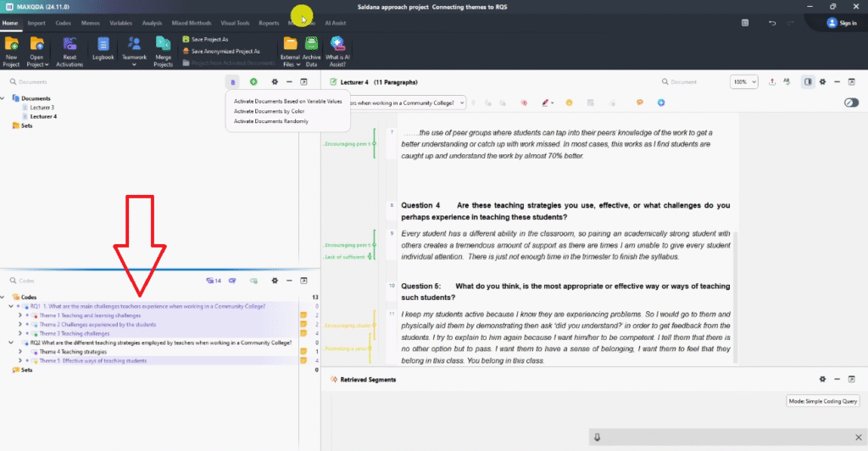868x451 pixels.
Task: Click Save Anonymized Project As
Action: click(225, 51)
